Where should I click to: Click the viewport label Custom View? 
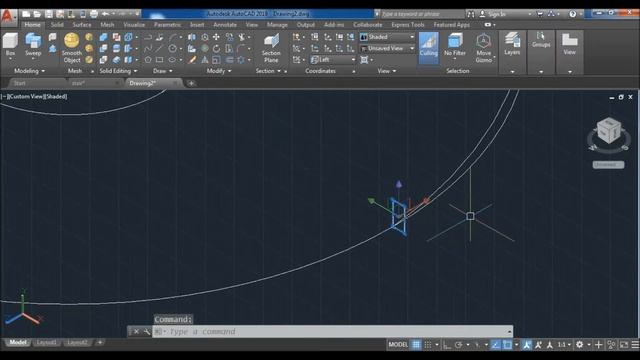pyautogui.click(x=25, y=97)
